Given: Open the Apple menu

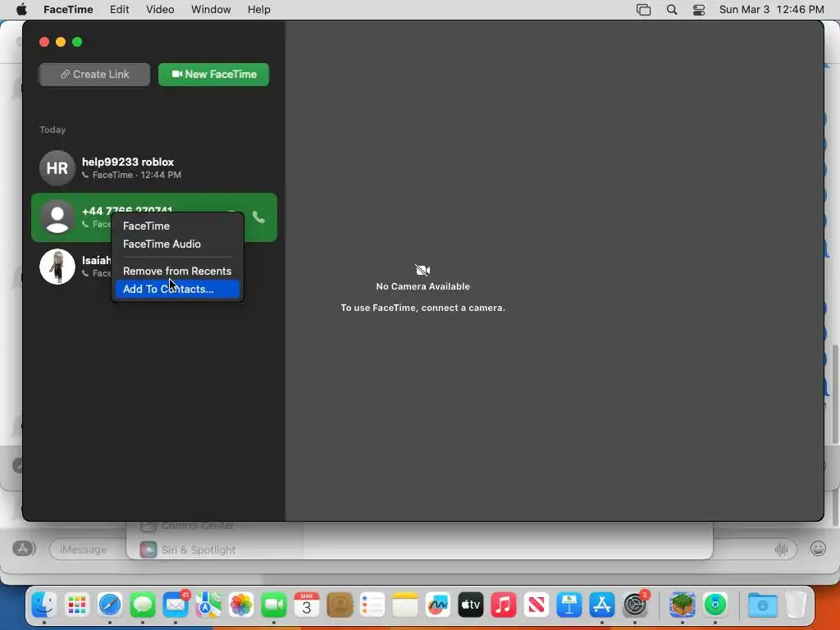Looking at the screenshot, I should (x=21, y=10).
